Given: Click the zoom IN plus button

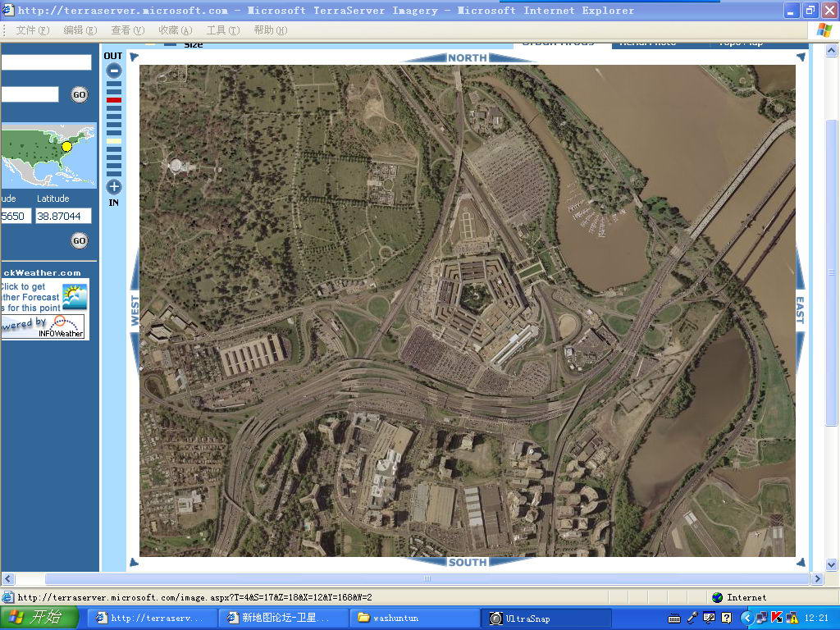Looking at the screenshot, I should (x=114, y=186).
